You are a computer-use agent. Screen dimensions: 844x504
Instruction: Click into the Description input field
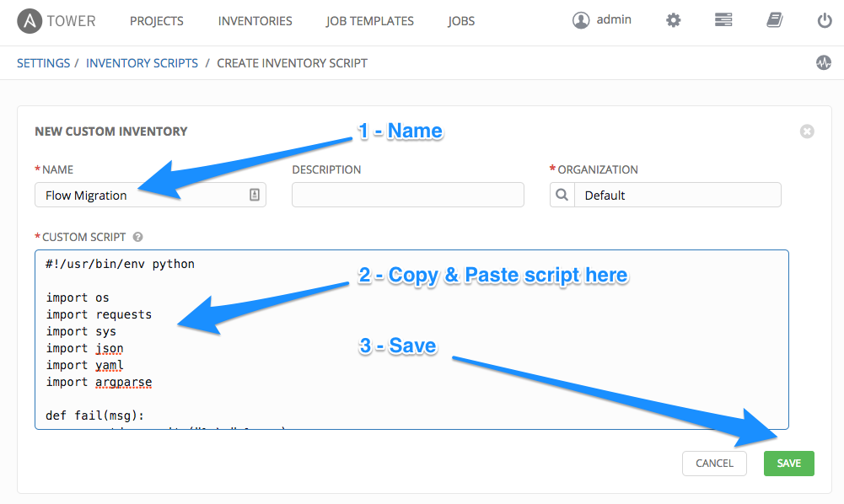407,195
